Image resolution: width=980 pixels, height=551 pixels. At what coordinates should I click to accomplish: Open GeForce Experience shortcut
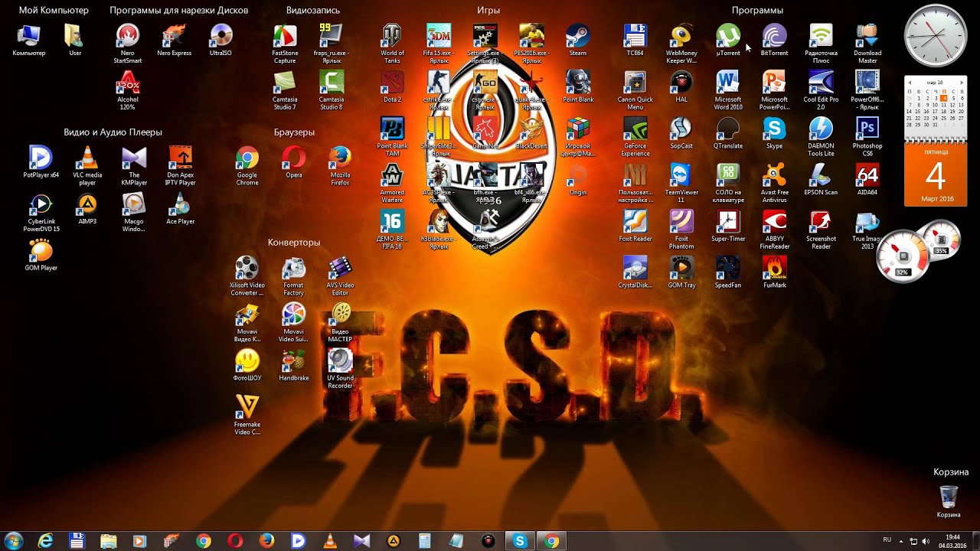[x=635, y=137]
